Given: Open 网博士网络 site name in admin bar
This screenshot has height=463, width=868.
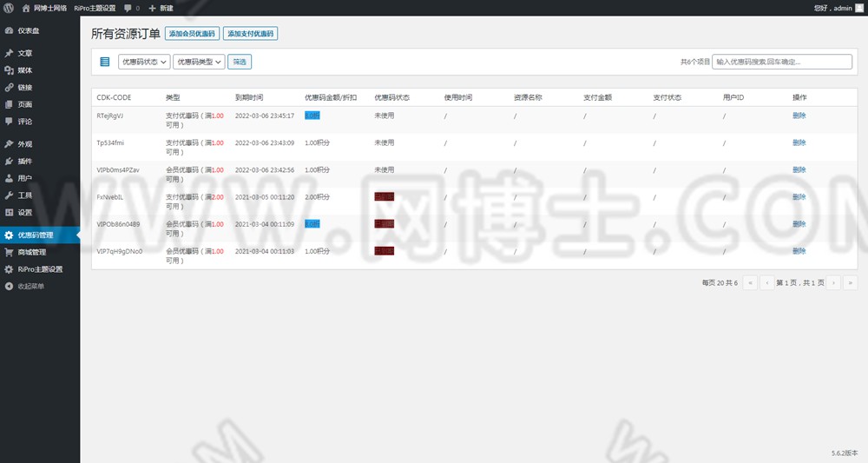Looking at the screenshot, I should [49, 9].
